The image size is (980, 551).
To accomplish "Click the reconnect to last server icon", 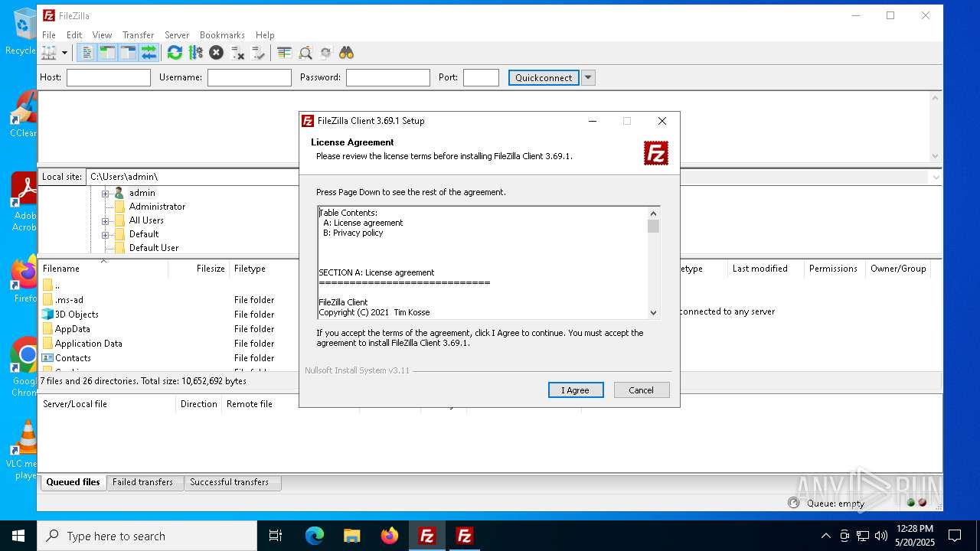I will [258, 53].
